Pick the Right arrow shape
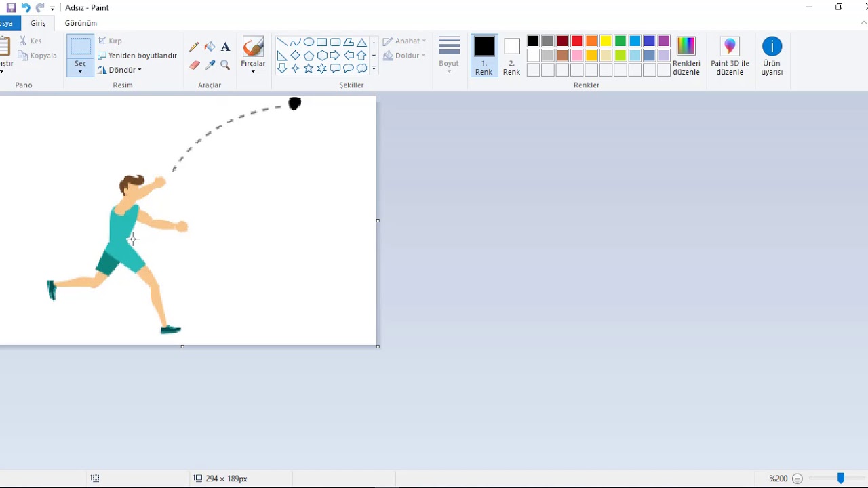868x488 pixels. tap(335, 56)
